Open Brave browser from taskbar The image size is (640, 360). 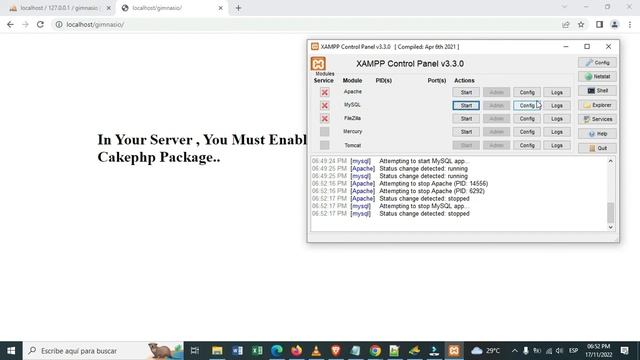tap(336, 351)
